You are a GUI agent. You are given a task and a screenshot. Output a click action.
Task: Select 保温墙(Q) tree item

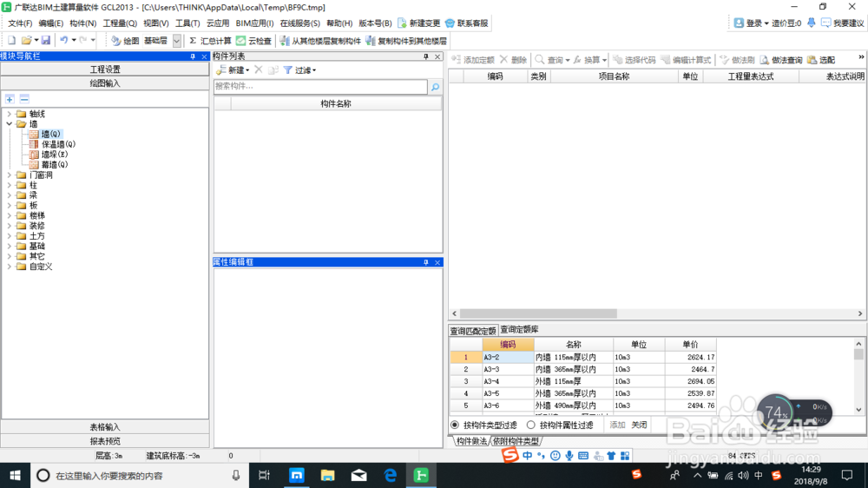tap(58, 144)
